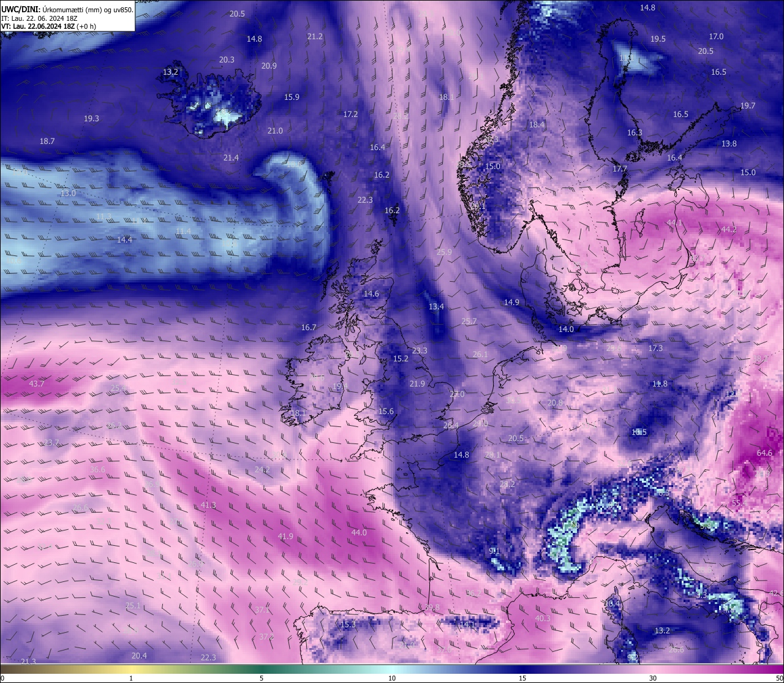
Task: Click the 19.5 value in the northeast
Action: pos(658,39)
